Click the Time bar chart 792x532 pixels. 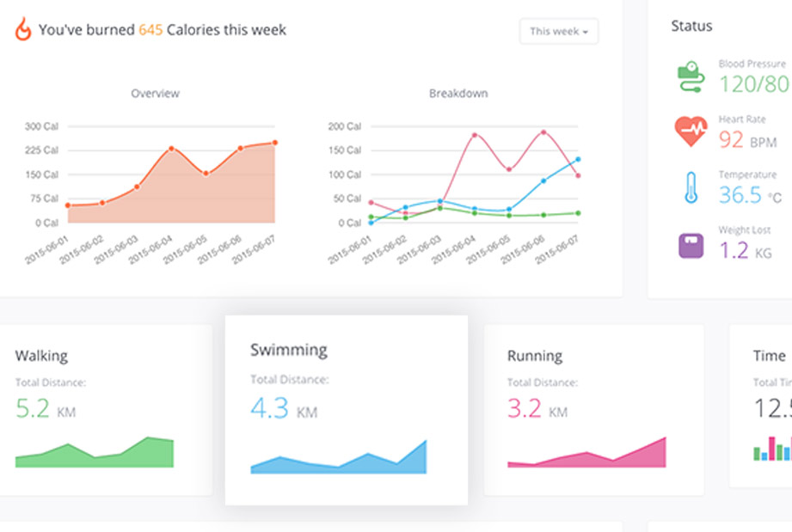pyautogui.click(x=772, y=449)
